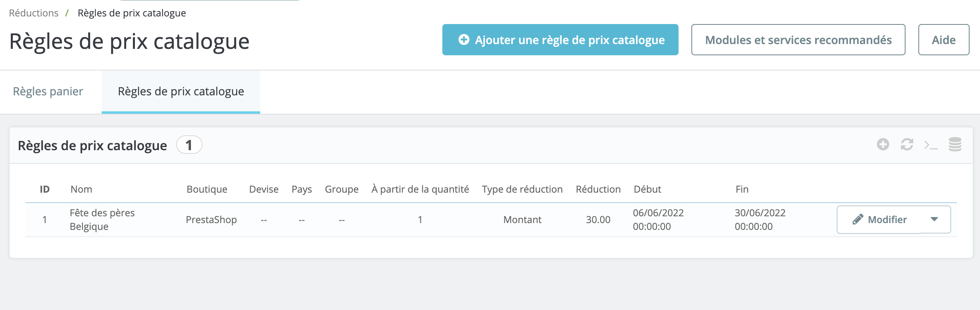Image resolution: width=980 pixels, height=310 pixels.
Task: Open Modules et services recommandés
Action: click(798, 40)
